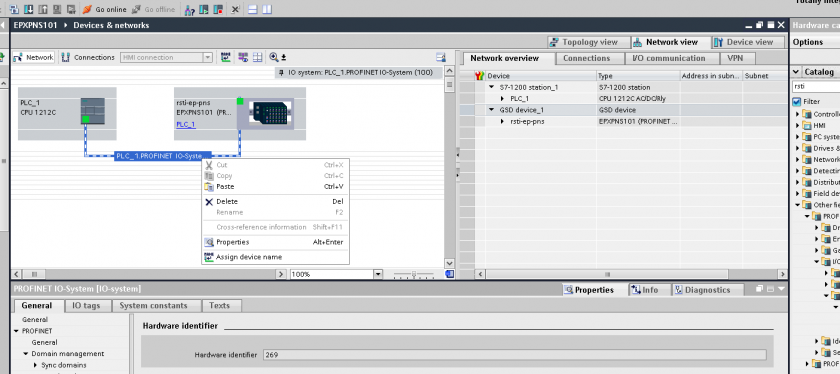The width and height of the screenshot is (840, 374).
Task: Open the Info tab in inspector
Action: pyautogui.click(x=650, y=290)
